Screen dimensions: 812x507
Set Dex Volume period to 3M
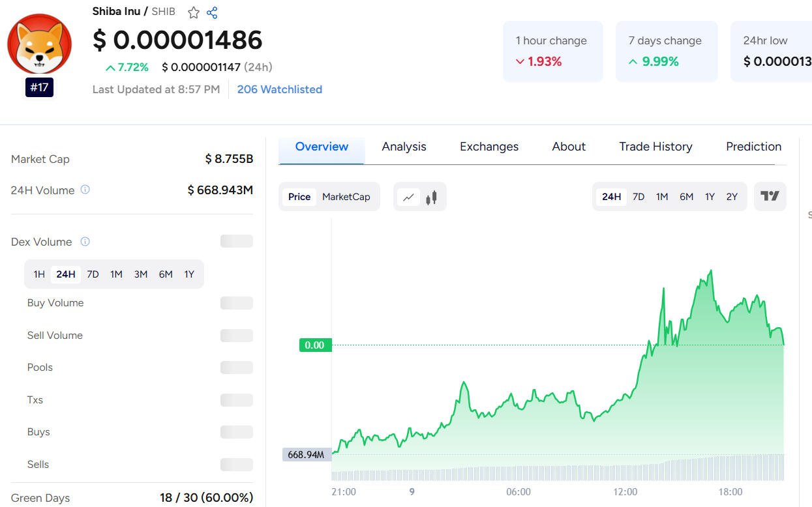(x=141, y=274)
